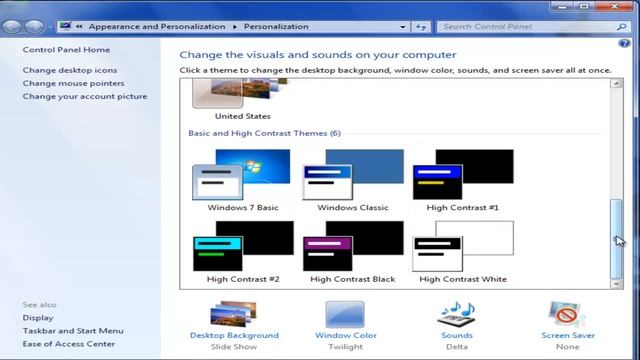Click the Delta label under Sounds
The image size is (640, 360).
(457, 347)
